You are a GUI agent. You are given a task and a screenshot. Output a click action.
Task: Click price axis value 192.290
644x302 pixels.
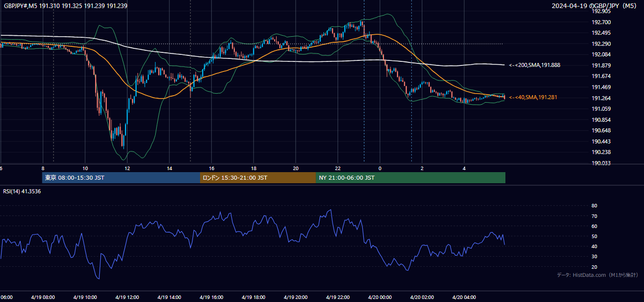[x=601, y=44]
